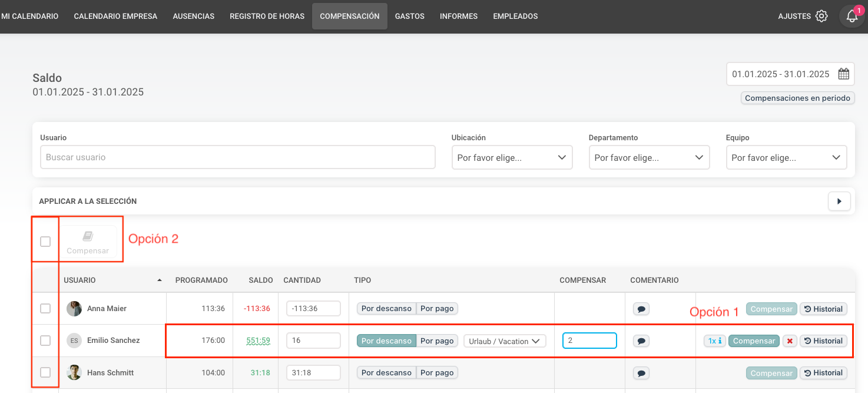Check the box for Hans Schmitt

[45, 373]
